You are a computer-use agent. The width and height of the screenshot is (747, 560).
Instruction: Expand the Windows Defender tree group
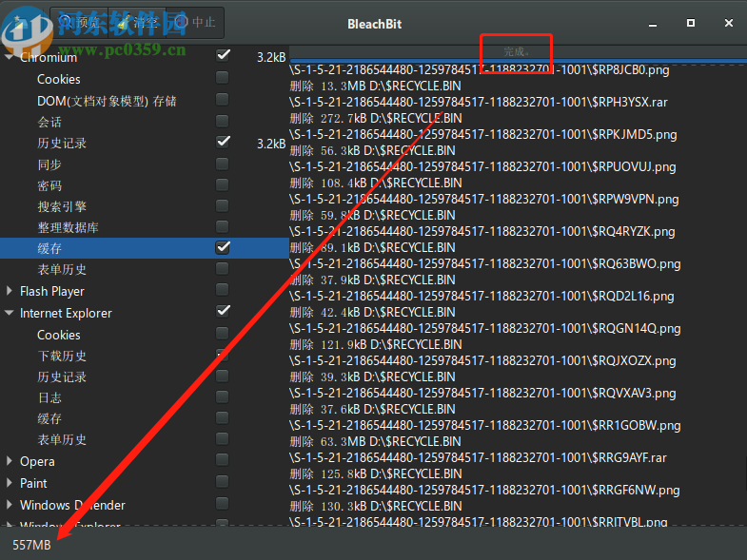pos(10,504)
